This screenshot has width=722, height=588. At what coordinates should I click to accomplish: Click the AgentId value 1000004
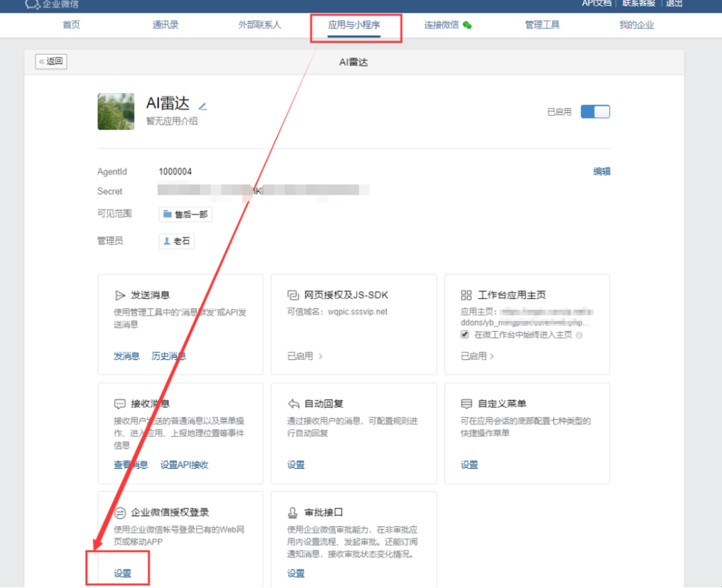tap(175, 172)
